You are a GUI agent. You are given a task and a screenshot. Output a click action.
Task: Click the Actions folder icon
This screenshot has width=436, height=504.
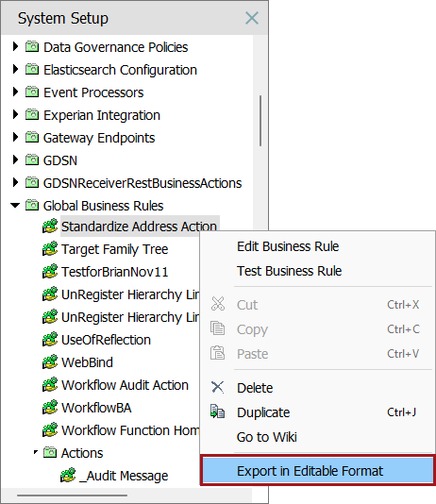click(x=50, y=453)
